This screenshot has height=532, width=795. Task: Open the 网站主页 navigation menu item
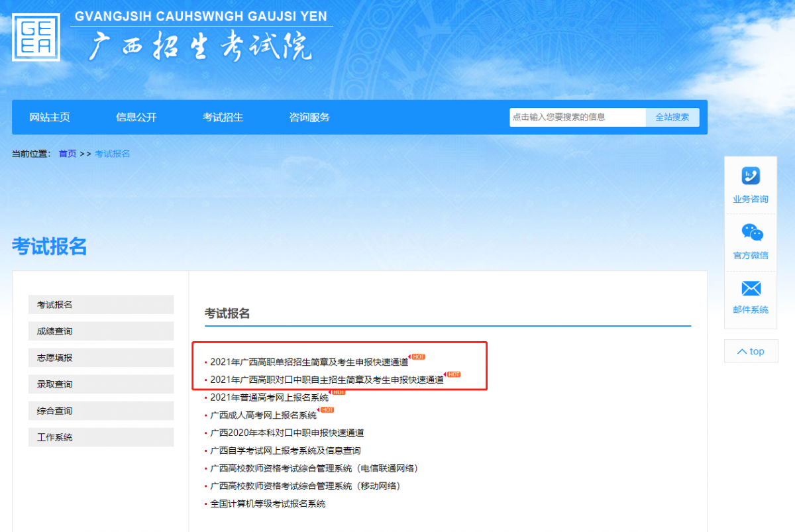click(x=50, y=117)
